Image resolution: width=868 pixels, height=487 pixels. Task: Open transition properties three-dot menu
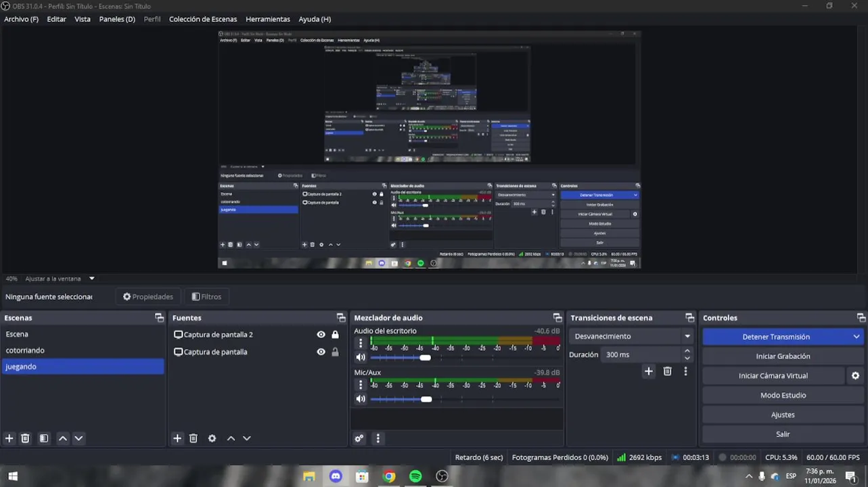(685, 371)
